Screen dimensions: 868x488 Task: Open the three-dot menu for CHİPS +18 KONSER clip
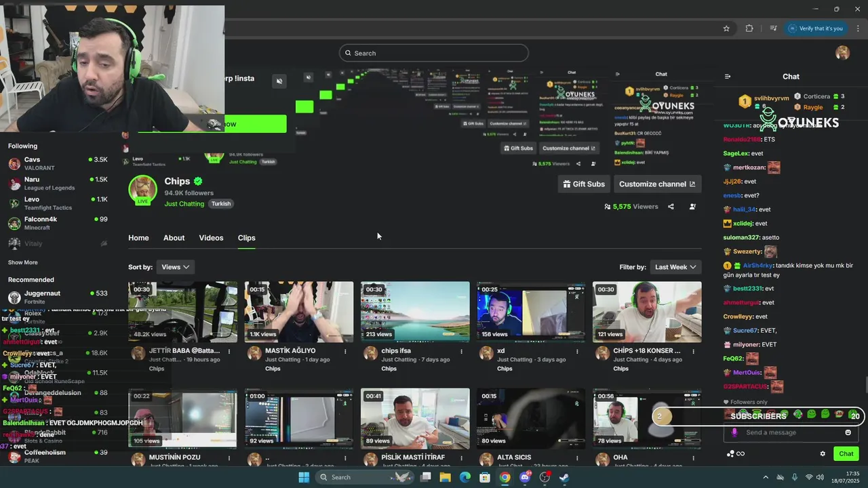click(x=693, y=351)
